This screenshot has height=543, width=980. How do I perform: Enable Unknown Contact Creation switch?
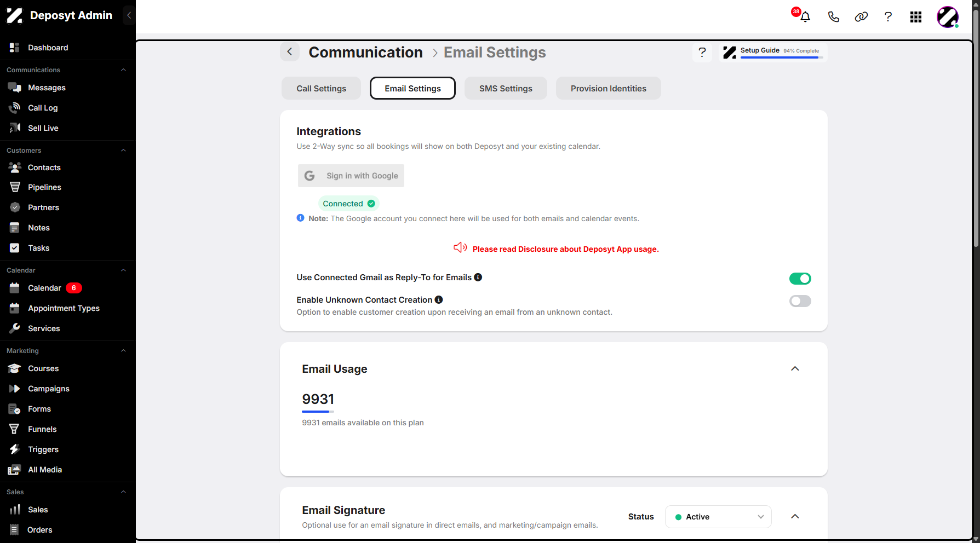pyautogui.click(x=800, y=301)
